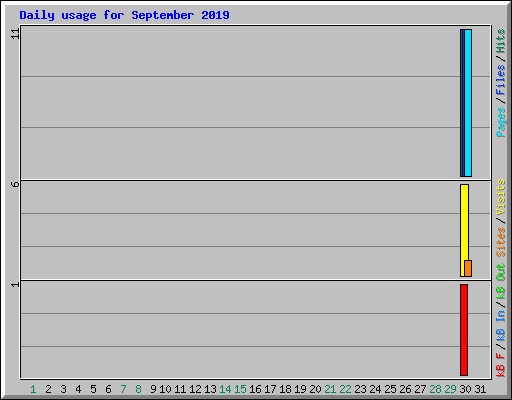Click the y-axis value 1
The image size is (512, 400).
(x=15, y=284)
